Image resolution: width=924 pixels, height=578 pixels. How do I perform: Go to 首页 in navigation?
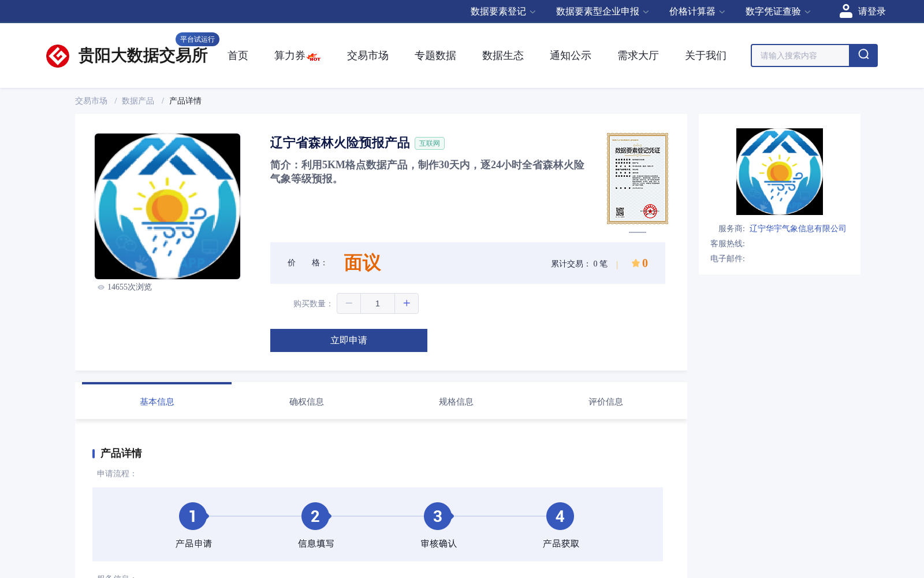coord(238,55)
